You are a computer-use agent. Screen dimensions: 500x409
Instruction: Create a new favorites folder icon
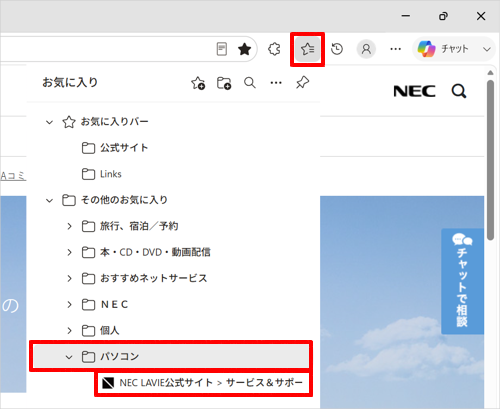[224, 83]
